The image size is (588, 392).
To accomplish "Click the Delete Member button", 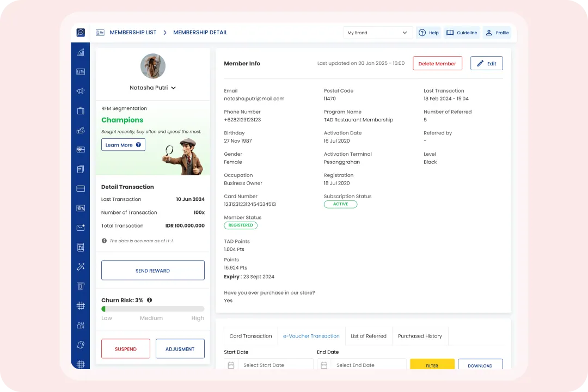I will (x=437, y=63).
